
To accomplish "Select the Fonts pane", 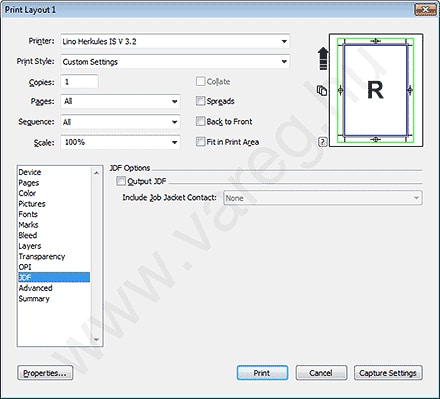I will [x=54, y=214].
